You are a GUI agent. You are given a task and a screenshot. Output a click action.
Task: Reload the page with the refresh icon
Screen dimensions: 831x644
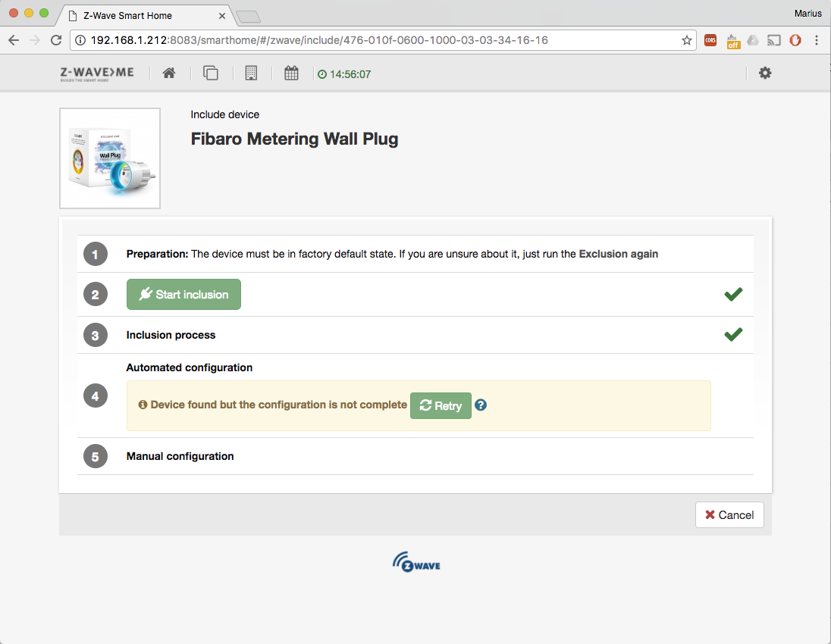point(56,40)
